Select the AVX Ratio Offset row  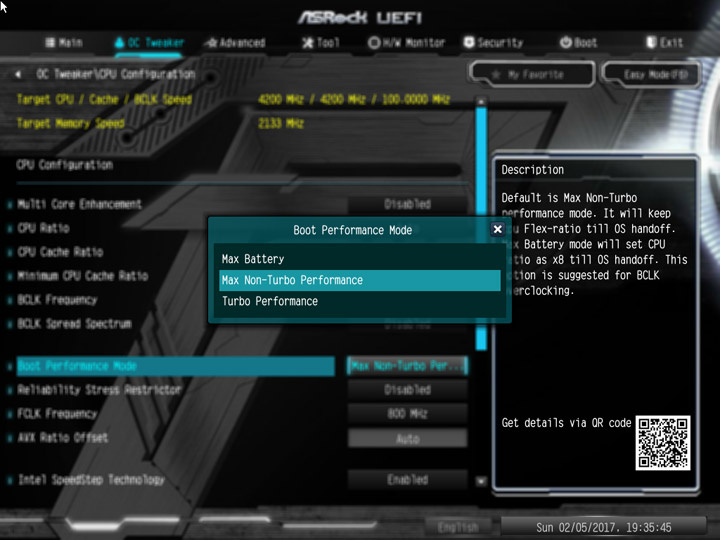(x=62, y=438)
